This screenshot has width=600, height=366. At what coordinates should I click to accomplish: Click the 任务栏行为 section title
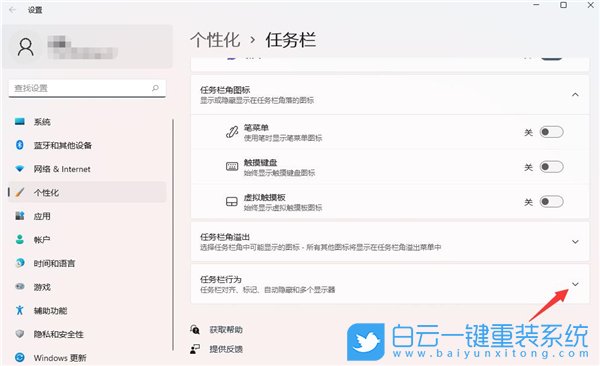click(x=221, y=279)
